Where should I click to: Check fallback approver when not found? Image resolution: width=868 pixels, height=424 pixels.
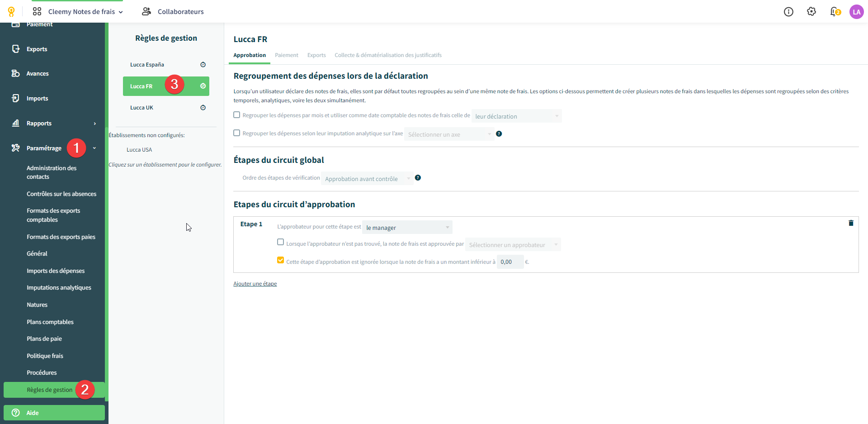tap(280, 242)
